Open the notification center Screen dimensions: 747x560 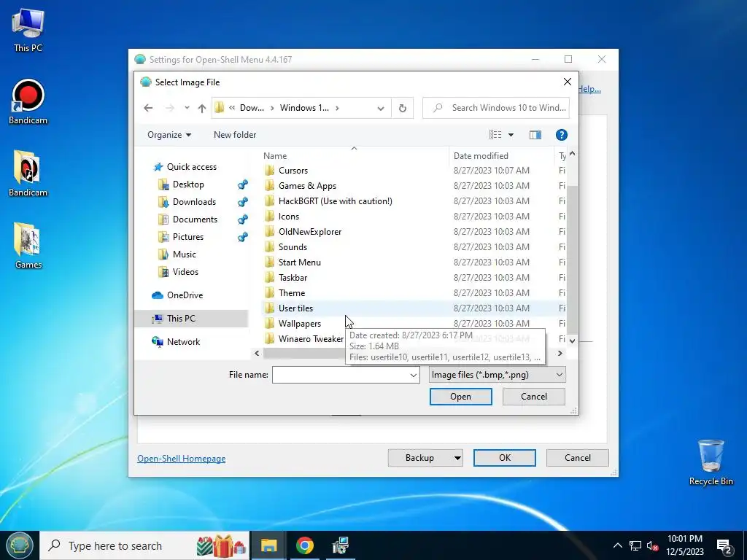pyautogui.click(x=724, y=546)
